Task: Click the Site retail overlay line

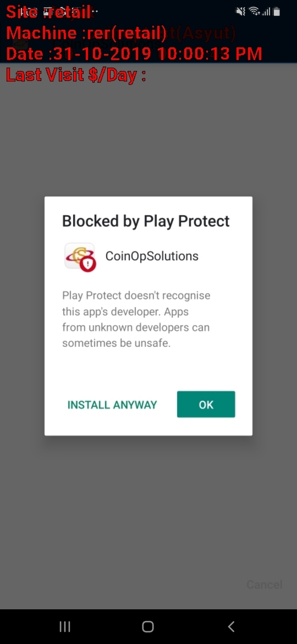Action: (x=48, y=12)
